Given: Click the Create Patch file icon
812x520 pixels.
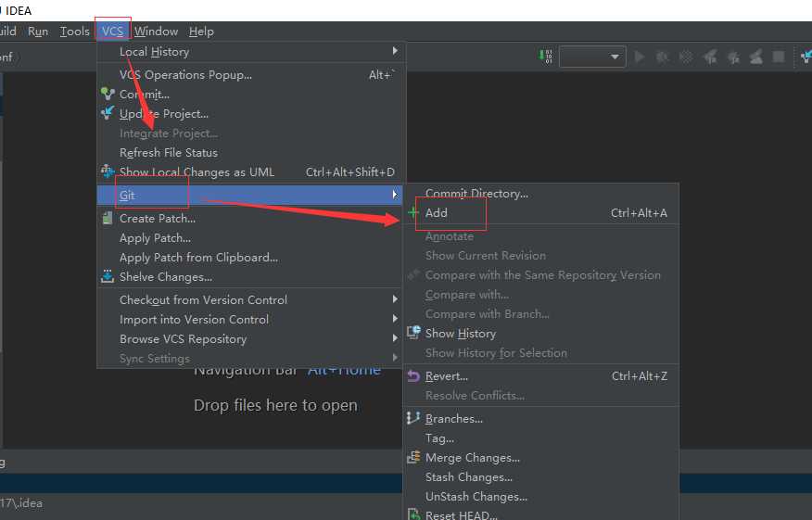Looking at the screenshot, I should 108,218.
